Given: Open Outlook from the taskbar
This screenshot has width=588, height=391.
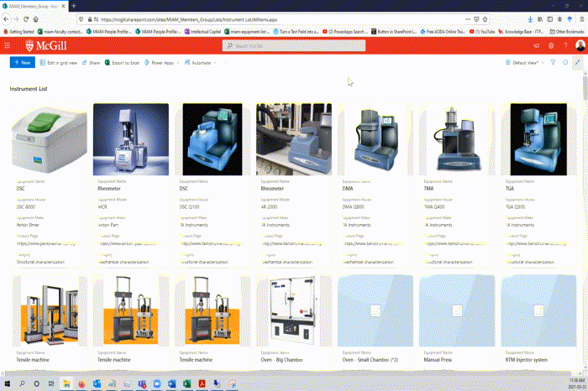Looking at the screenshot, I should coord(97,383).
